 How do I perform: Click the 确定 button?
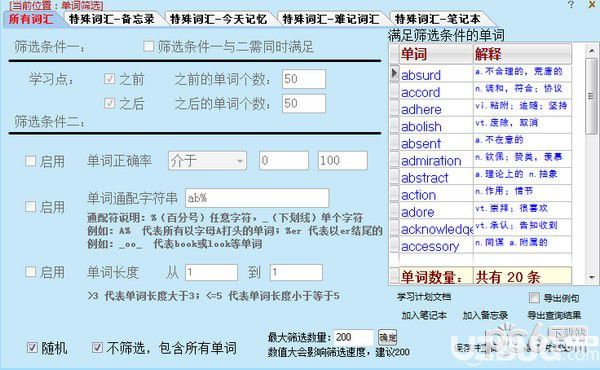click(x=387, y=337)
